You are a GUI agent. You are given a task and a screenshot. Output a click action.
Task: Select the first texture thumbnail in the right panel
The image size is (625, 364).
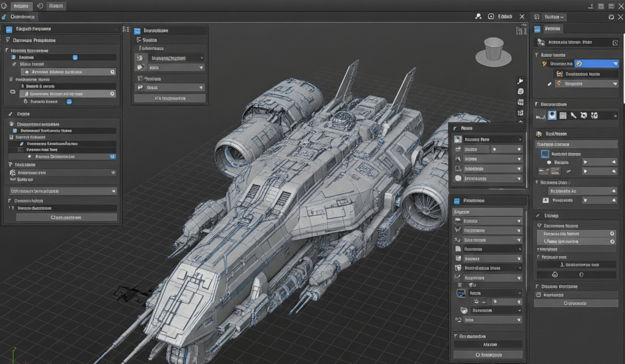click(x=543, y=172)
